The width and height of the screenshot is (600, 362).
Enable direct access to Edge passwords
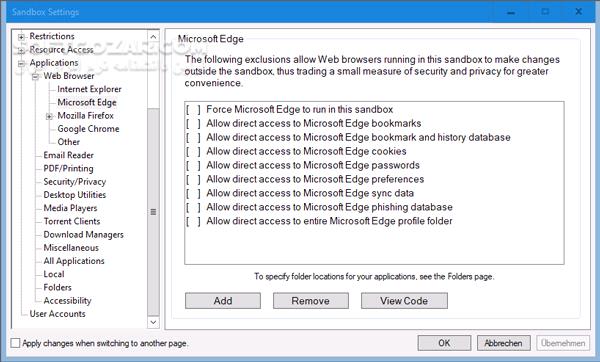pyautogui.click(x=193, y=166)
